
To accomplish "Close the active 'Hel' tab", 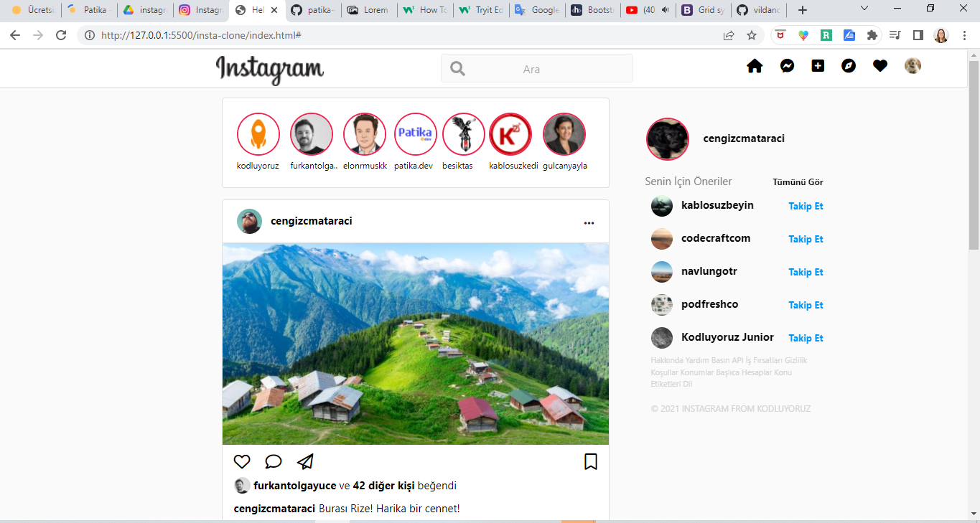I will 274,10.
